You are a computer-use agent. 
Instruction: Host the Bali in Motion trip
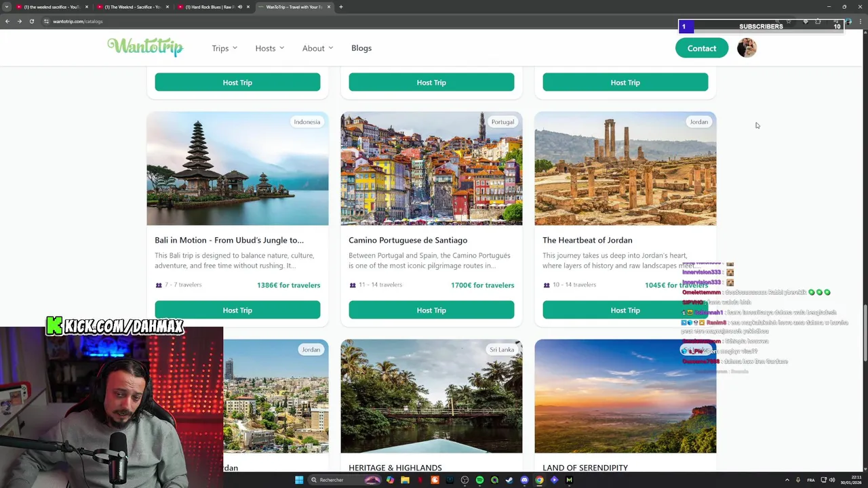tap(237, 310)
